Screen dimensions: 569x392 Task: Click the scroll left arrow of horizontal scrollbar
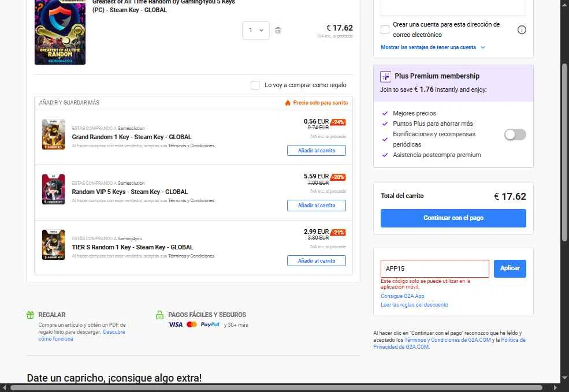[x=3, y=388]
